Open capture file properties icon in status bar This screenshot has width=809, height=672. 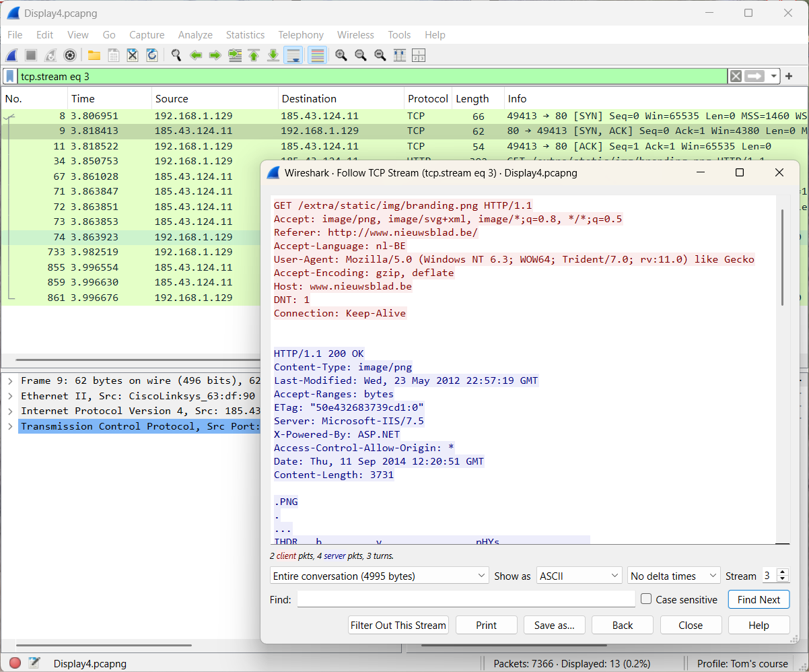[34, 663]
